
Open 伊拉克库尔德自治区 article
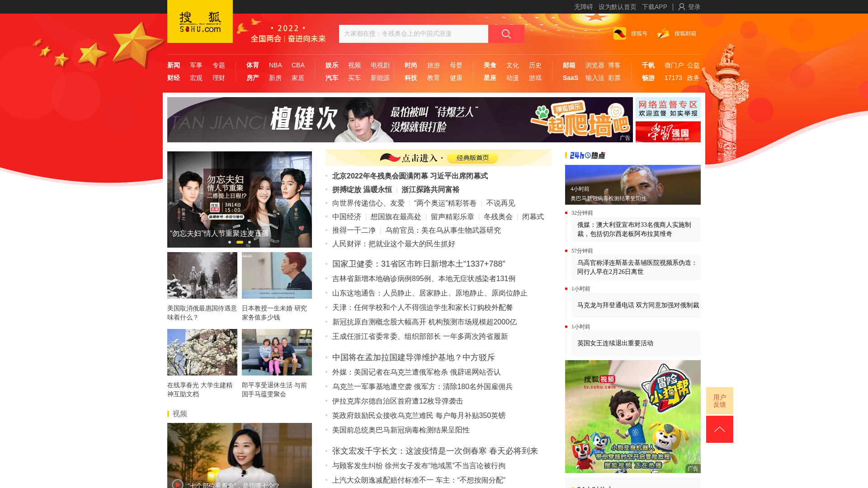click(398, 401)
